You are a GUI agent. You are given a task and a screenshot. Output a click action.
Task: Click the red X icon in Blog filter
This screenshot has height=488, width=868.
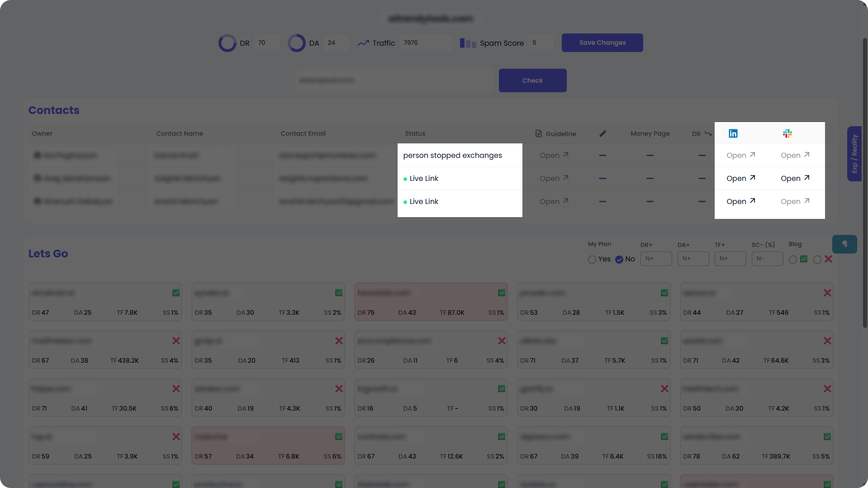828,259
